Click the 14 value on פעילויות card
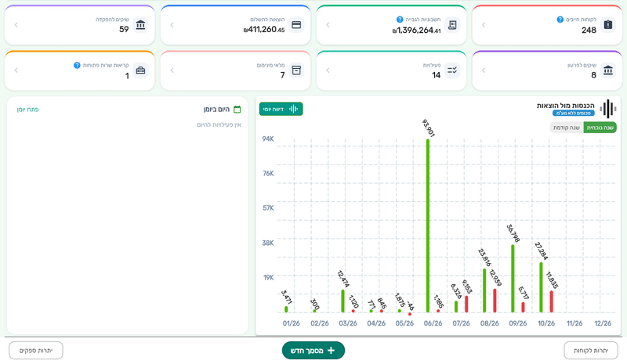This screenshot has width=627, height=364. point(436,75)
